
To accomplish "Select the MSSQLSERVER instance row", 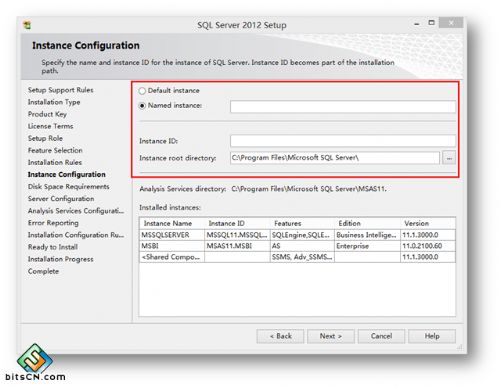I will click(x=297, y=235).
